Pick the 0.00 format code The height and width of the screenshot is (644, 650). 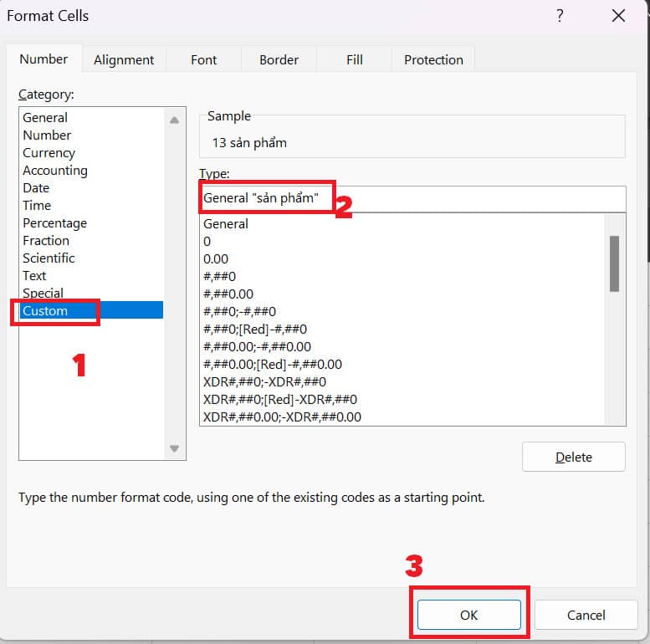(x=216, y=259)
